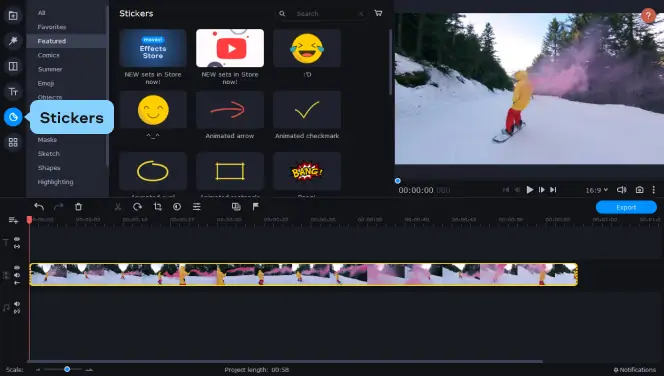Click the search magnifier icon

coord(282,14)
